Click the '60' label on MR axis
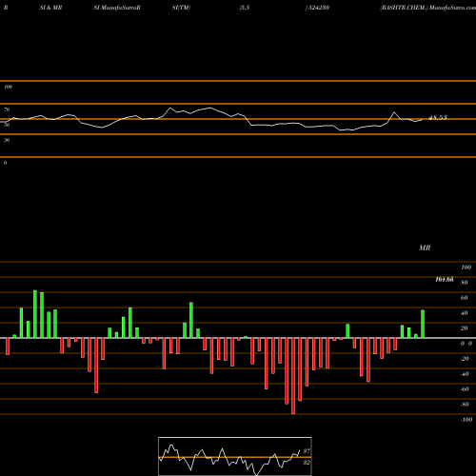 tap(465, 298)
